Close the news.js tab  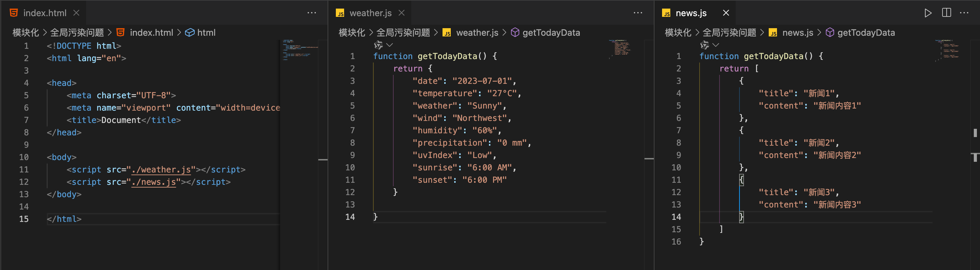pyautogui.click(x=726, y=13)
